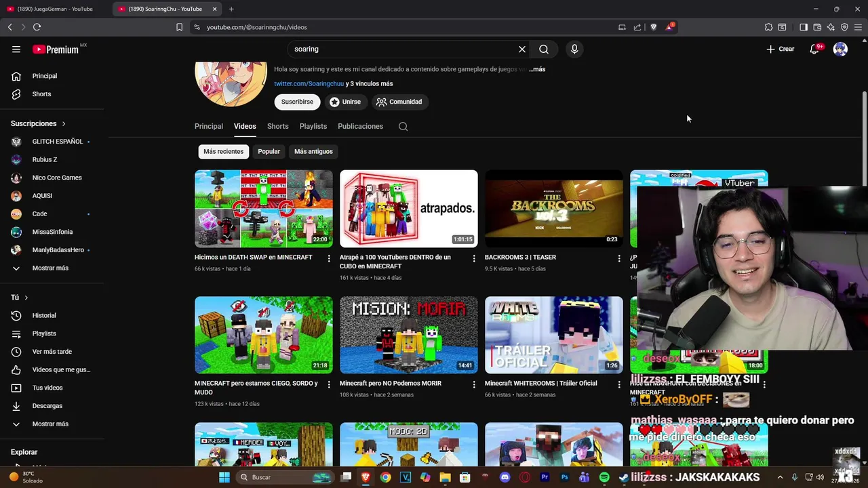Click the magnifier search button
This screenshot has width=868, height=488.
[544, 49]
